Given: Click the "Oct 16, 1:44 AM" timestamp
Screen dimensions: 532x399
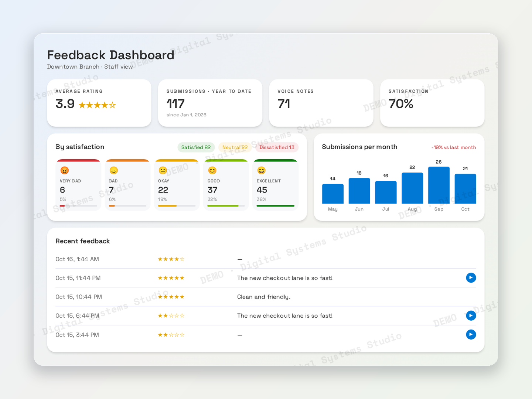Looking at the screenshot, I should (x=77, y=259).
